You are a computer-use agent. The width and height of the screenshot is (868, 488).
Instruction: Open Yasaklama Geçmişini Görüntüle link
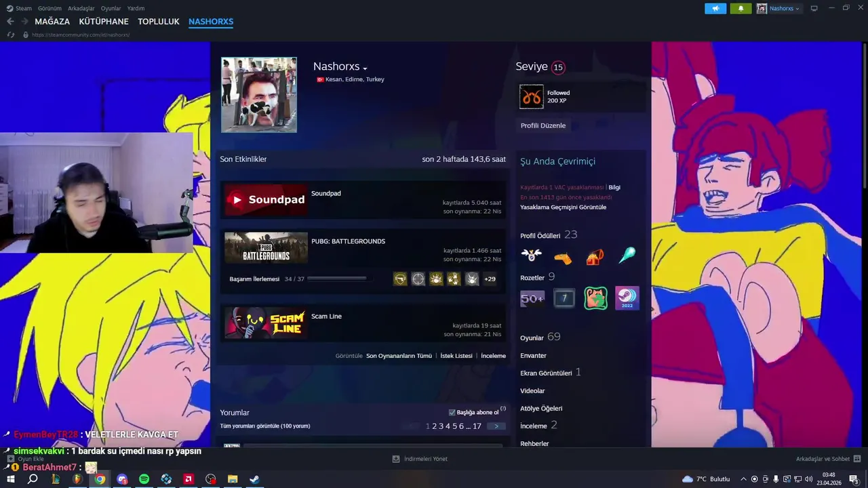point(564,207)
